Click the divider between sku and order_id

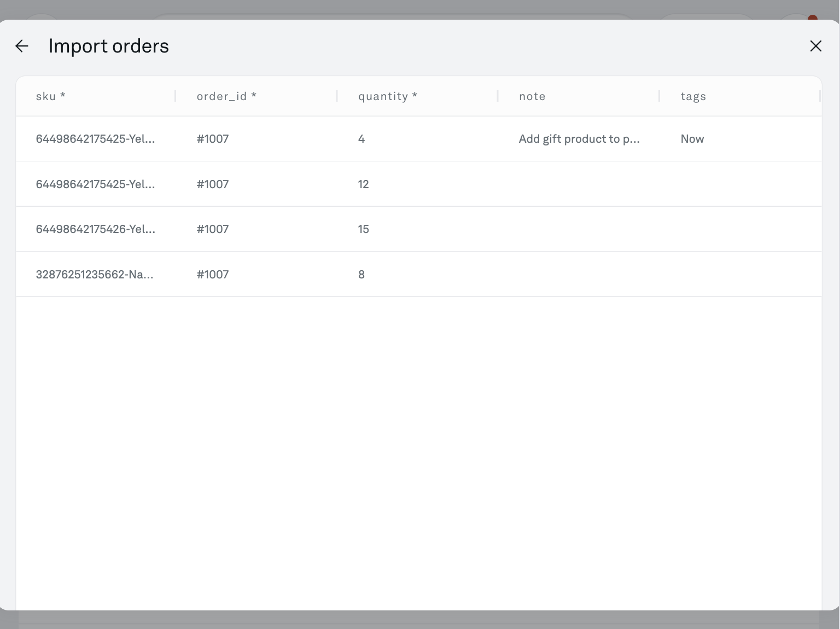point(176,96)
